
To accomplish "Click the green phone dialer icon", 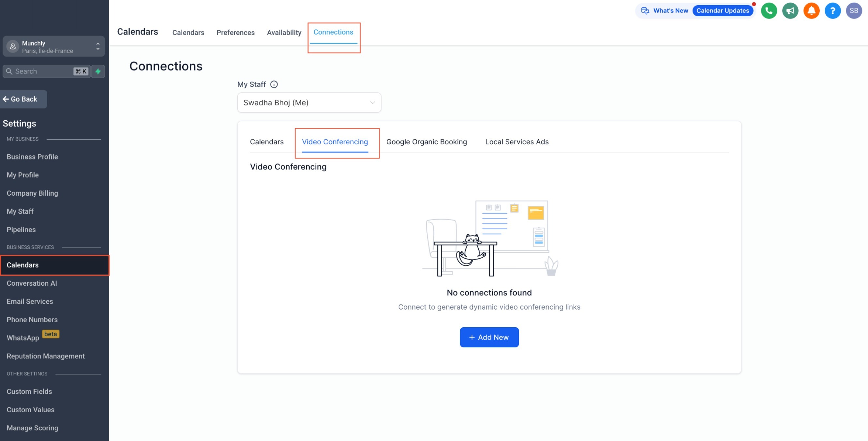I will point(769,11).
